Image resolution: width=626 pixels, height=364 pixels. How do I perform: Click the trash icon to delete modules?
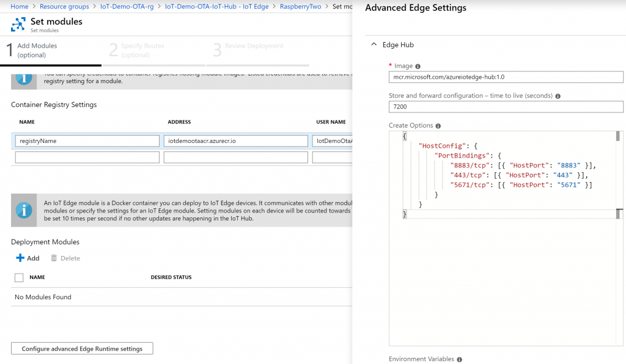click(x=54, y=258)
